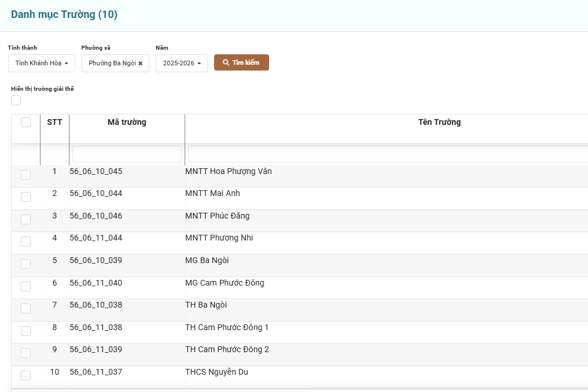
Task: Click school name THCS Nguyễn Du
Action: 217,372
